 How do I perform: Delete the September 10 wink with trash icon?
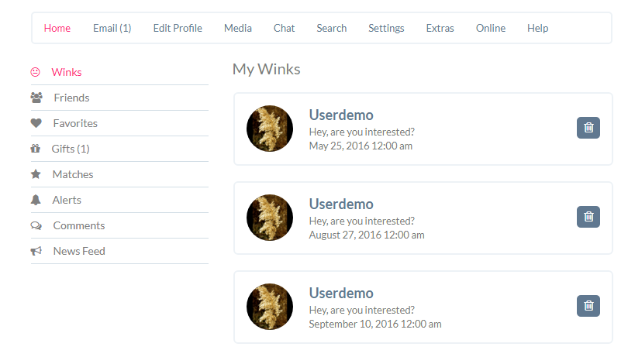[x=588, y=306]
